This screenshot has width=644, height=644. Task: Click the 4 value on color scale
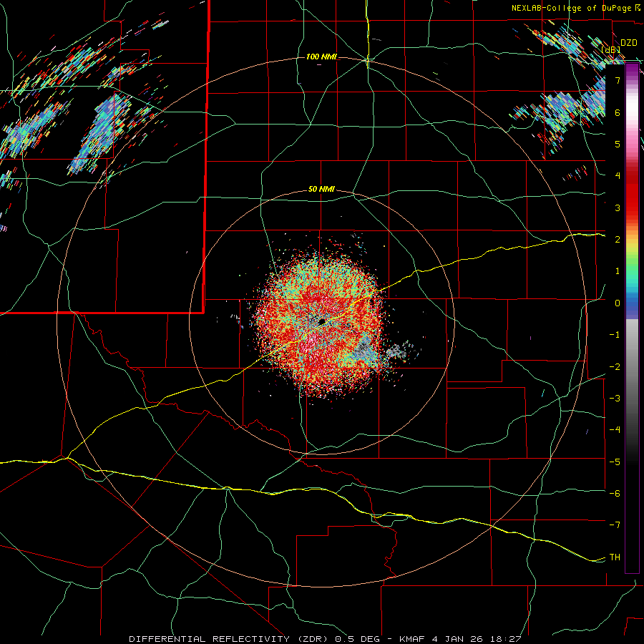click(x=618, y=176)
